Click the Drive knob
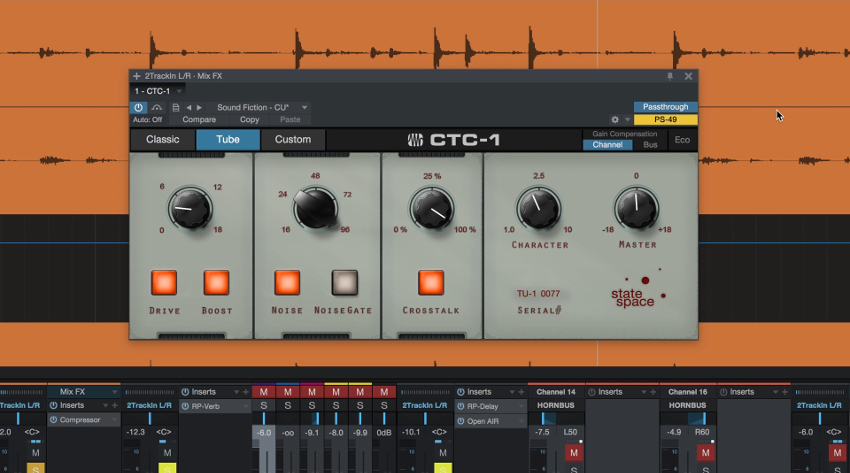The width and height of the screenshot is (850, 473). click(x=190, y=210)
